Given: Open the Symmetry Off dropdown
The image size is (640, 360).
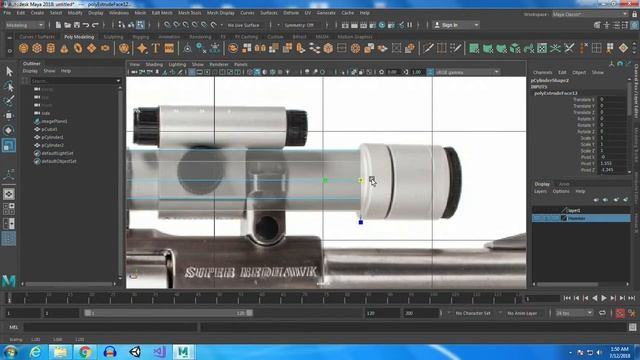Looking at the screenshot, I should [x=299, y=25].
